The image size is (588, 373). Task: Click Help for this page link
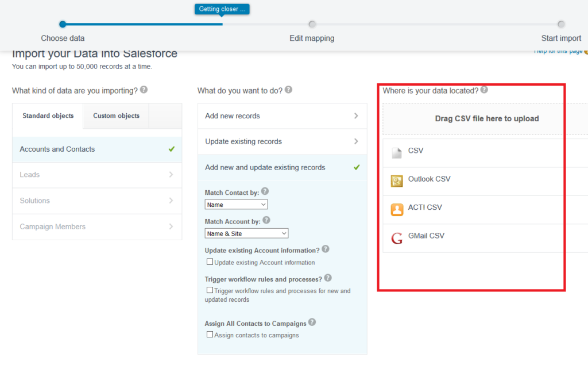tap(558, 51)
